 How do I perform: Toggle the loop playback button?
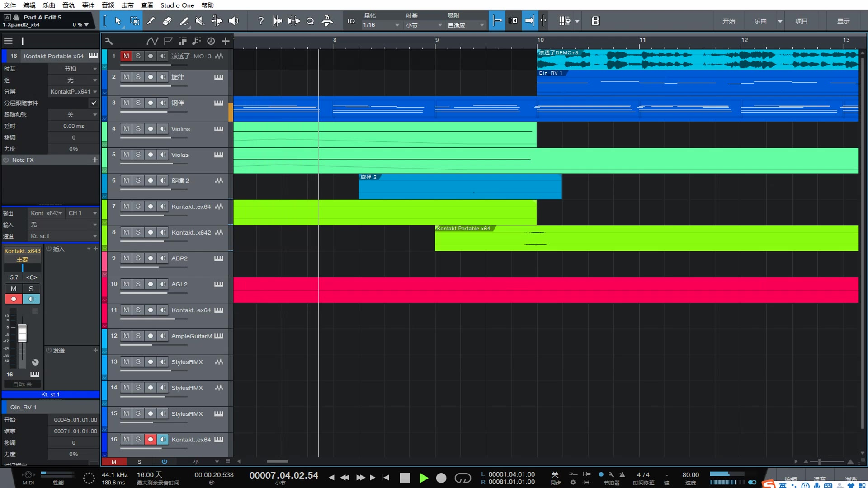[x=462, y=478]
